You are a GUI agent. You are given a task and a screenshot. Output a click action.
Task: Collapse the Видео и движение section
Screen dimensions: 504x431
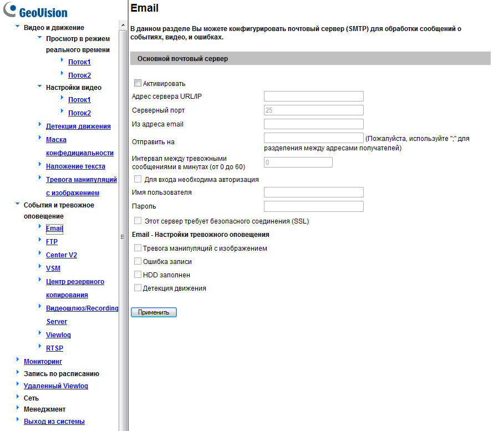18,26
